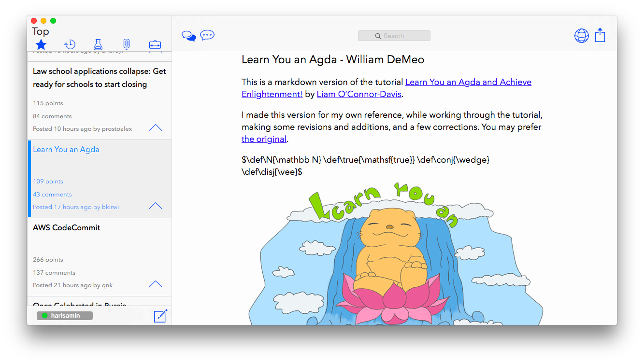Click the harisamin user badge
Screen dimensions: 644x364
tap(64, 315)
